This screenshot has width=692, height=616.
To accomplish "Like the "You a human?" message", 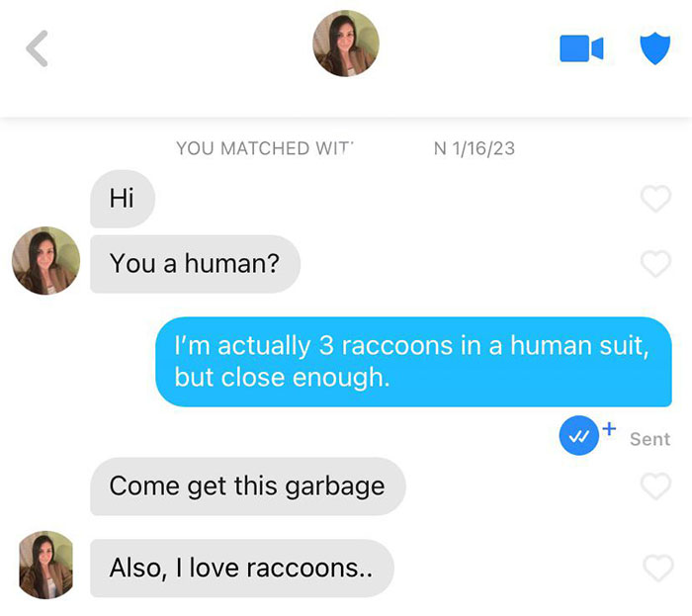I will [655, 263].
